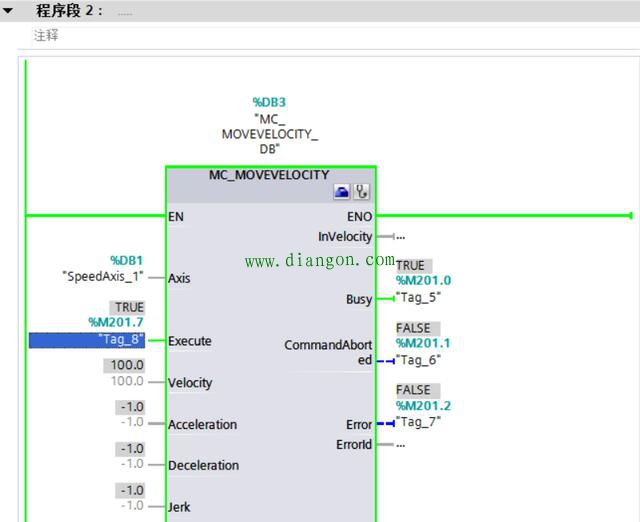Click the Acceleration input value -1.0

point(132,423)
